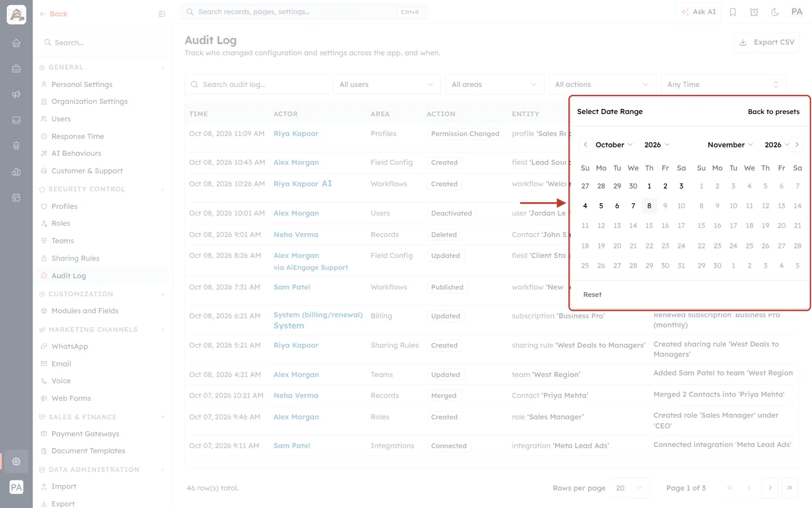Screen dimensions: 812x508
Task: Toggle the sidebar collapse icon
Action: (x=162, y=14)
